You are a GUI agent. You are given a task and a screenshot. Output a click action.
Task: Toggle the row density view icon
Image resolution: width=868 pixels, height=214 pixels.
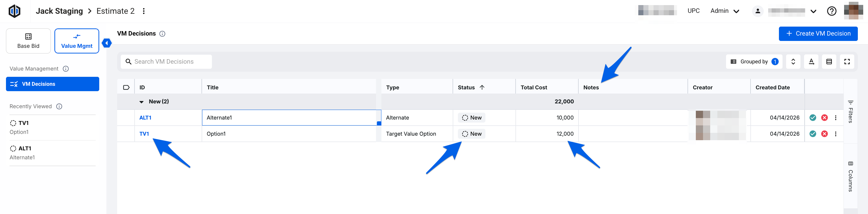829,62
